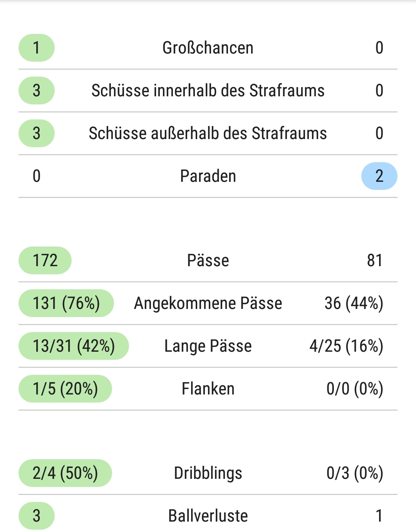
Task: Tap the Dribblings stat label
Action: 208,473
